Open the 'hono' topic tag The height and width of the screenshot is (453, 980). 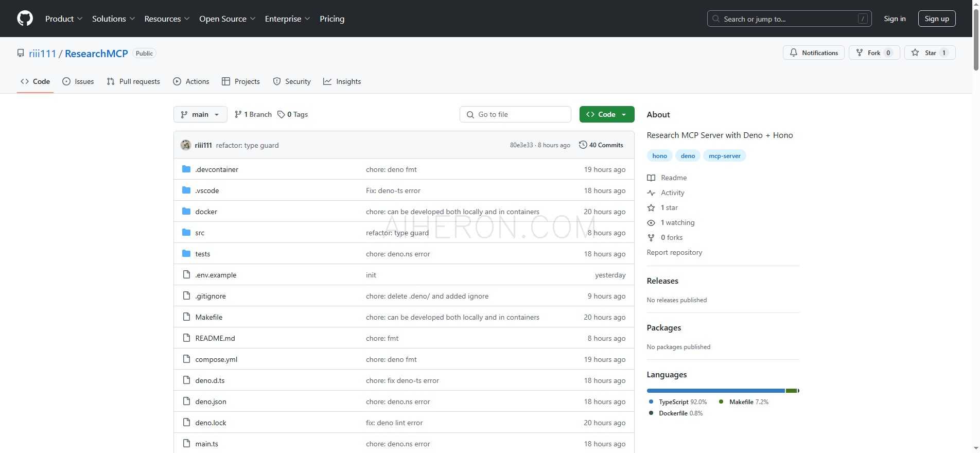tap(659, 155)
